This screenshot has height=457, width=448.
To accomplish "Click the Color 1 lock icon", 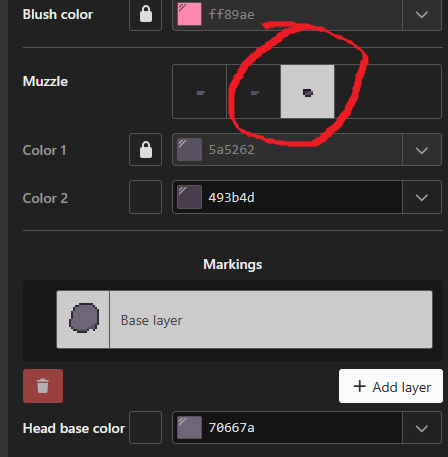I will (x=146, y=150).
